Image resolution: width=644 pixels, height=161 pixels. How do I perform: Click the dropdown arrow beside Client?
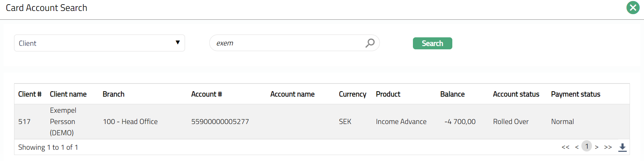click(x=178, y=43)
